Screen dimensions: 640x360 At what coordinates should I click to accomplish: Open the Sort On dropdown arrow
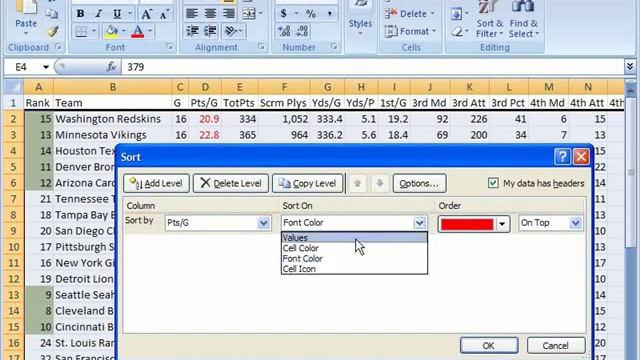(x=420, y=223)
